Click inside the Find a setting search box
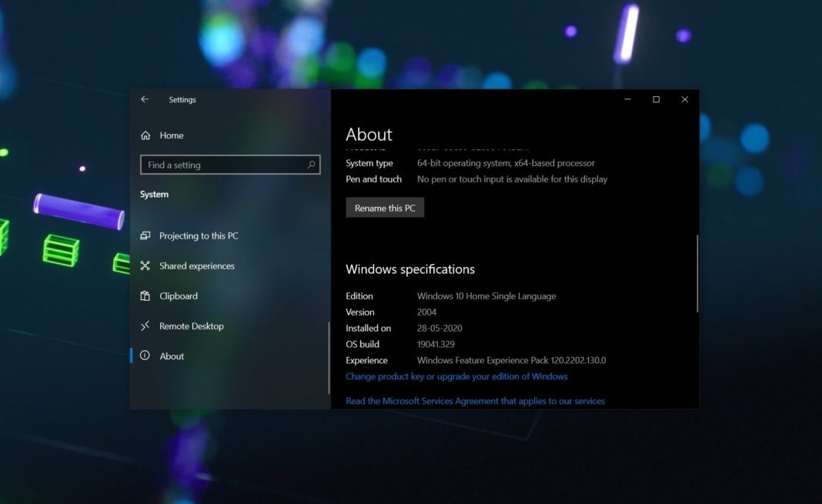The width and height of the screenshot is (822, 504). pos(223,165)
